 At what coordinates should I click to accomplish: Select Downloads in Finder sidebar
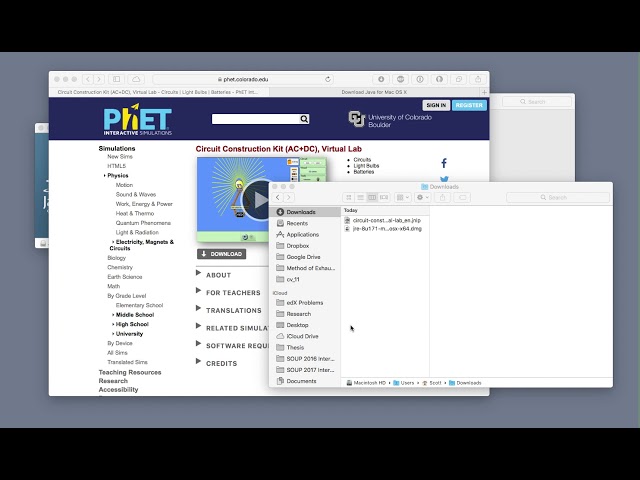pos(304,212)
